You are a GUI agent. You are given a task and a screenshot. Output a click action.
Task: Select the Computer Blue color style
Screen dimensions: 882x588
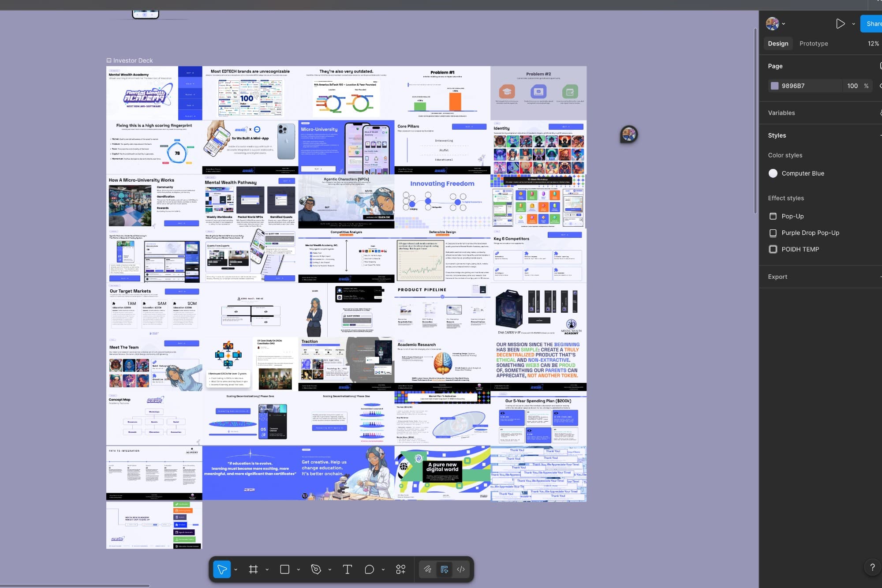pyautogui.click(x=803, y=173)
